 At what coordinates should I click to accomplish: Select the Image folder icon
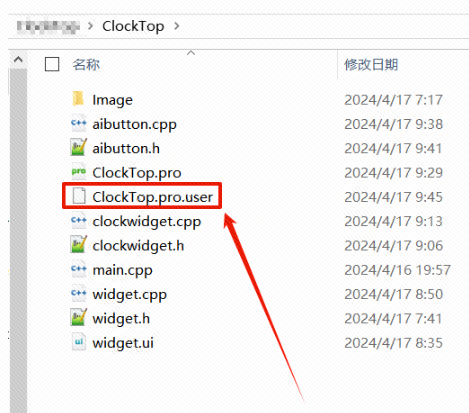(x=78, y=99)
